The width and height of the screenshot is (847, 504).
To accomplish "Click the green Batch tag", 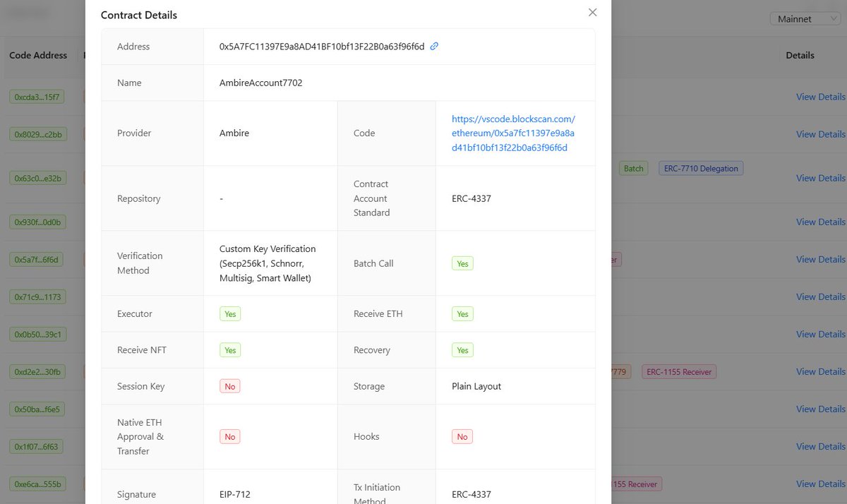I will click(633, 169).
